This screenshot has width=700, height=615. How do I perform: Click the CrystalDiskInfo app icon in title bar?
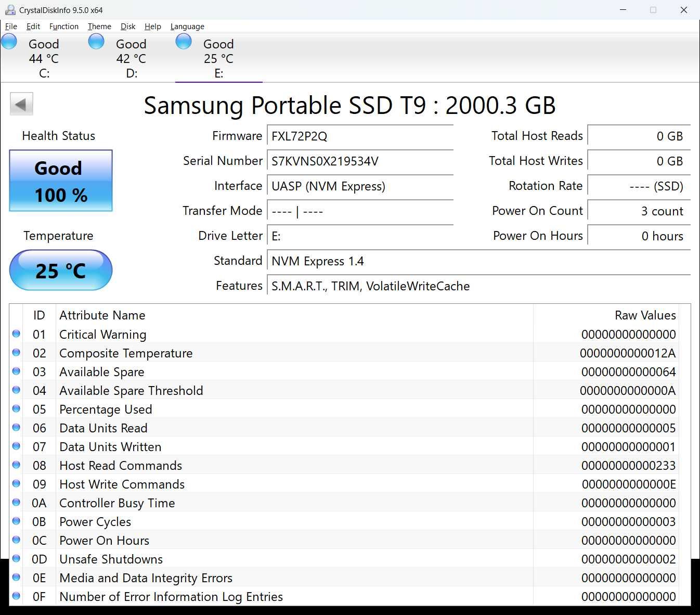click(x=10, y=10)
